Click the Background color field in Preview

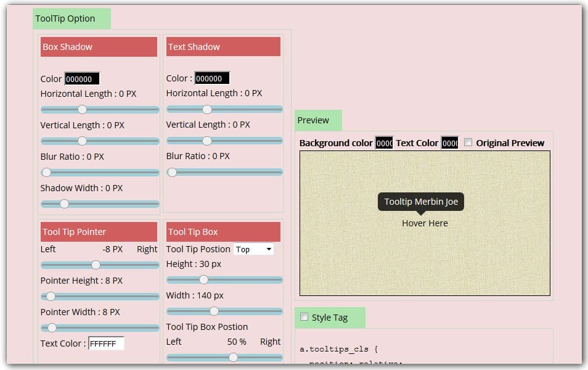(383, 142)
